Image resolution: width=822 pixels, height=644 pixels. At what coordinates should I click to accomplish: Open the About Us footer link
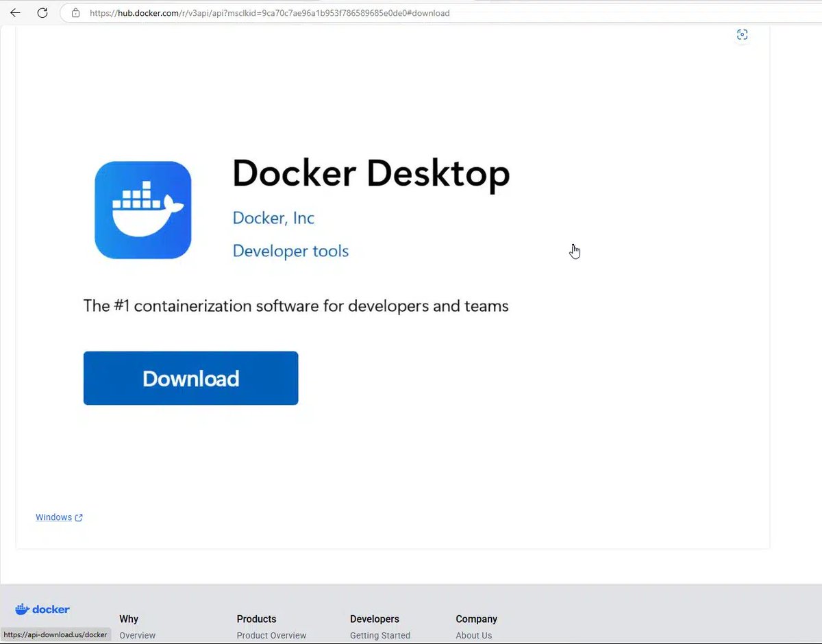(x=473, y=635)
